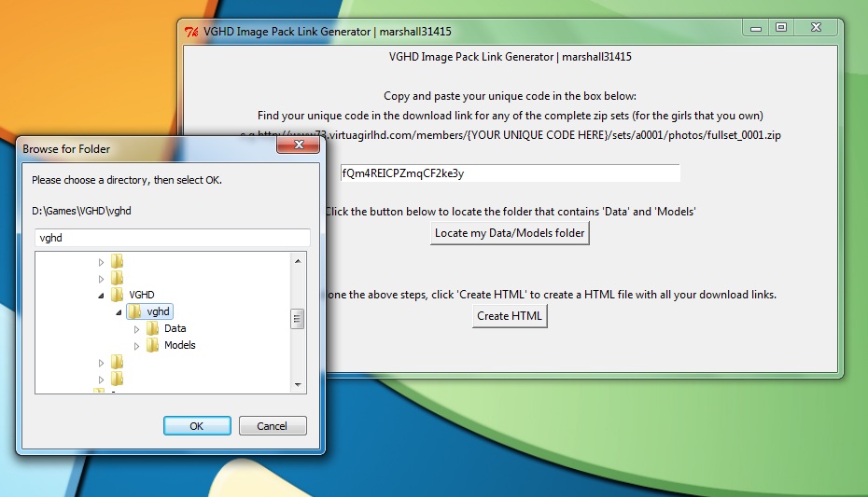The height and width of the screenshot is (497, 868).
Task: Click Locate my Data/Models folder button
Action: tap(510, 233)
